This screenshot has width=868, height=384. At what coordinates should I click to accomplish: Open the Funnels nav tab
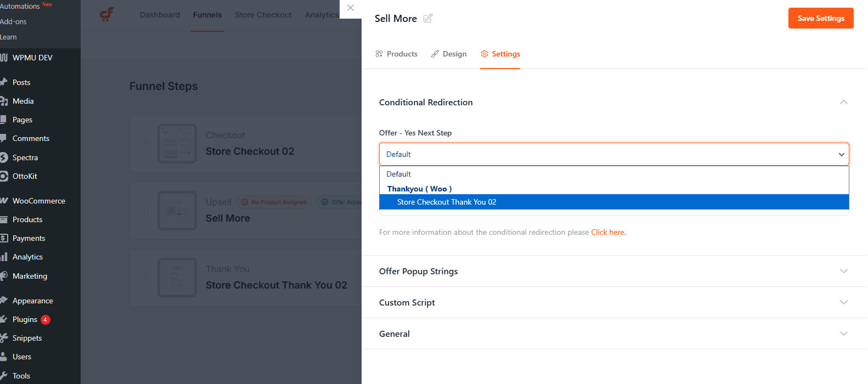point(207,15)
